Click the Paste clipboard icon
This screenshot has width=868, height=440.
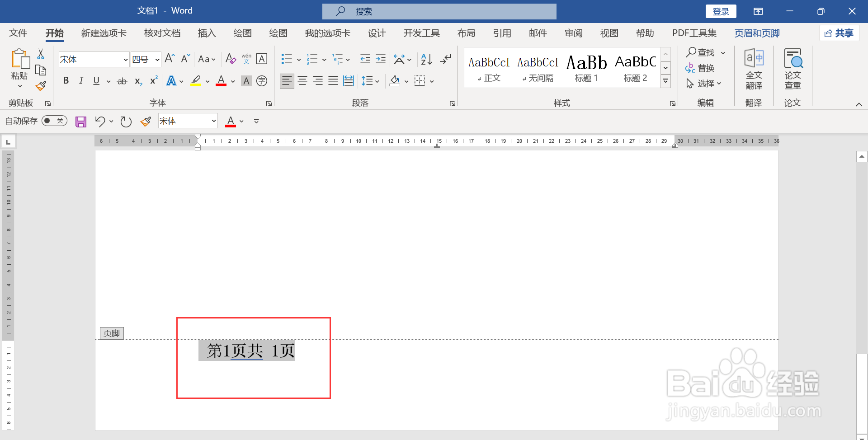coord(20,59)
